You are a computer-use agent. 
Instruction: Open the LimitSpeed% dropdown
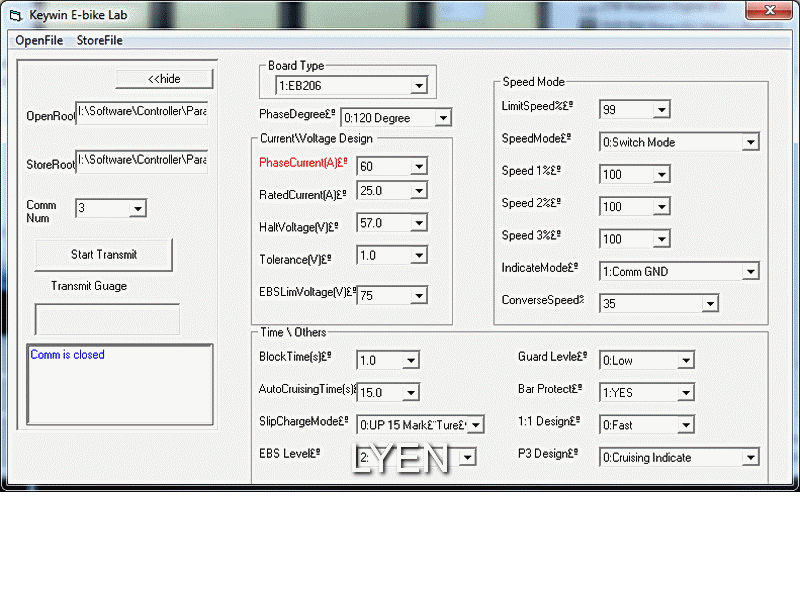662,110
